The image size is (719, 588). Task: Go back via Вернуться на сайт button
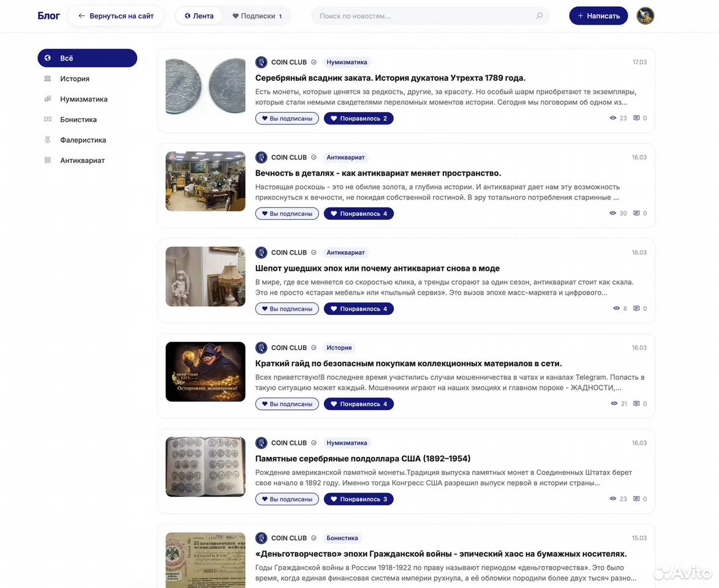coord(116,15)
